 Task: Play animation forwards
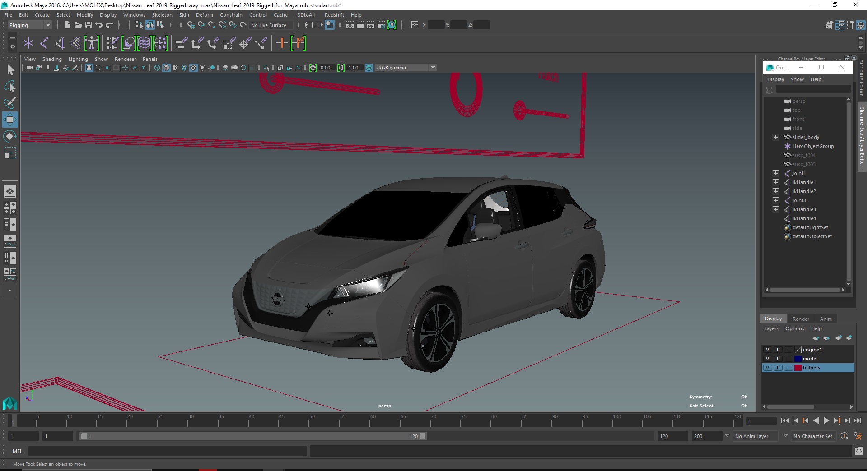826,420
